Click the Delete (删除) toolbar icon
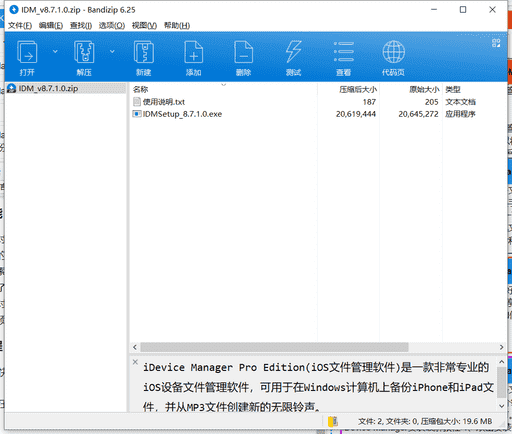512x434 pixels. pos(244,52)
